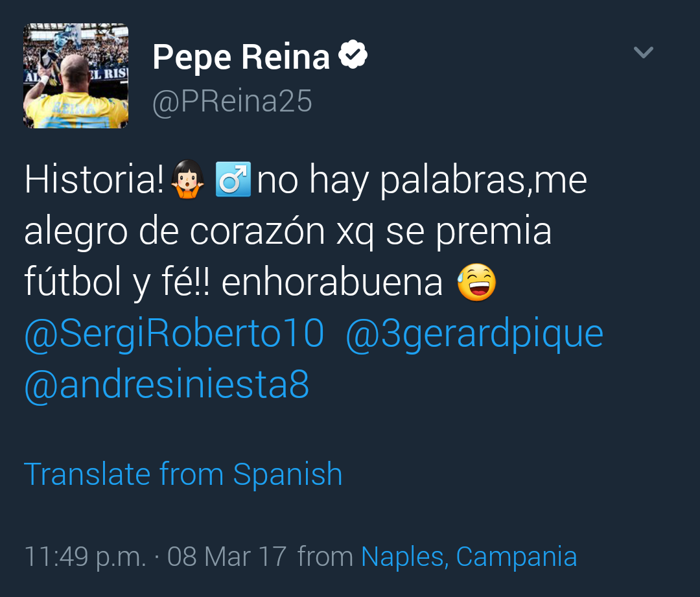Tap the @PReina25 handle
The image size is (700, 597).
232,102
